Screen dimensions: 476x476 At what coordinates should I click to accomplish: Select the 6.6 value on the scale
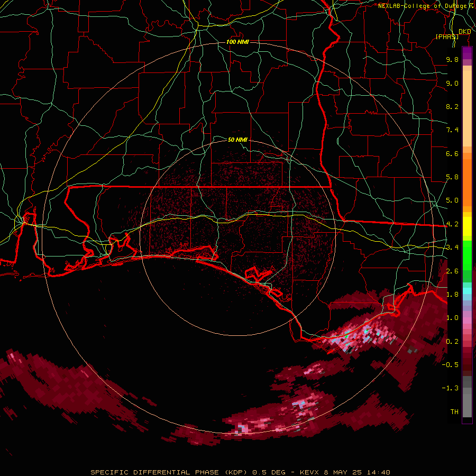[x=452, y=153]
